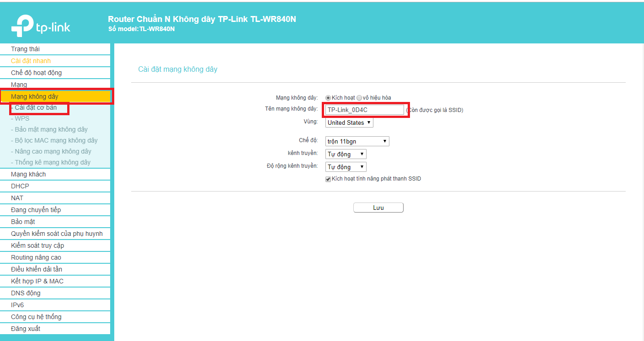Open WPS submenu item
This screenshot has width=644, height=341.
tap(22, 118)
